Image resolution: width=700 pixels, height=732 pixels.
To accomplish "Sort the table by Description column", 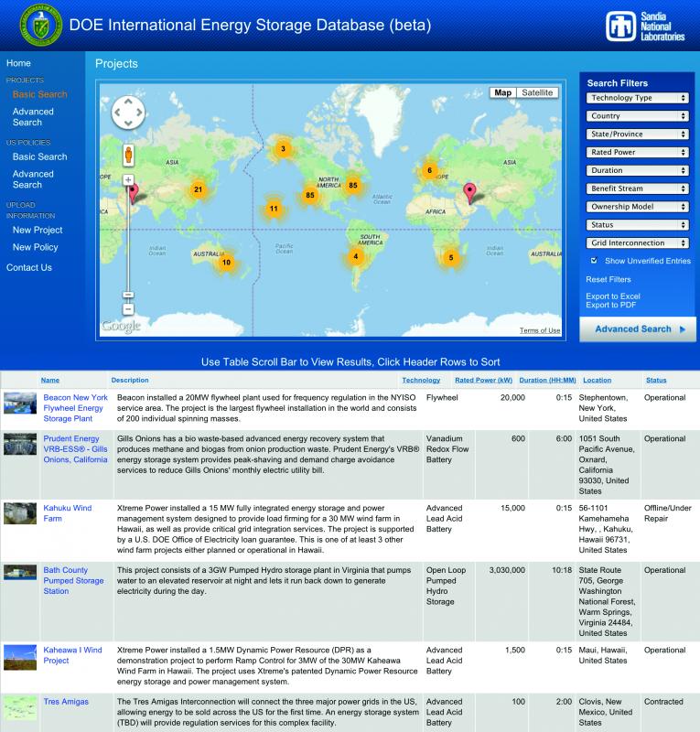I will [x=130, y=381].
